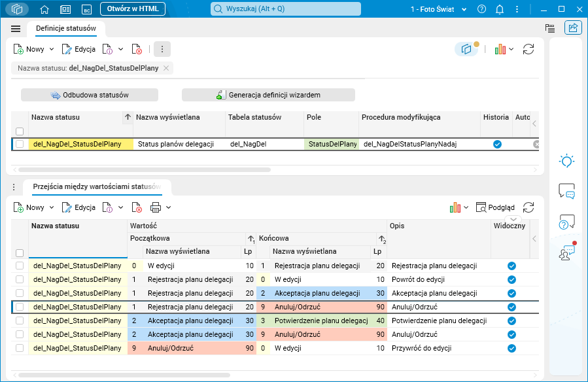Open the notifications bell
The height and width of the screenshot is (382, 588).
(x=500, y=9)
